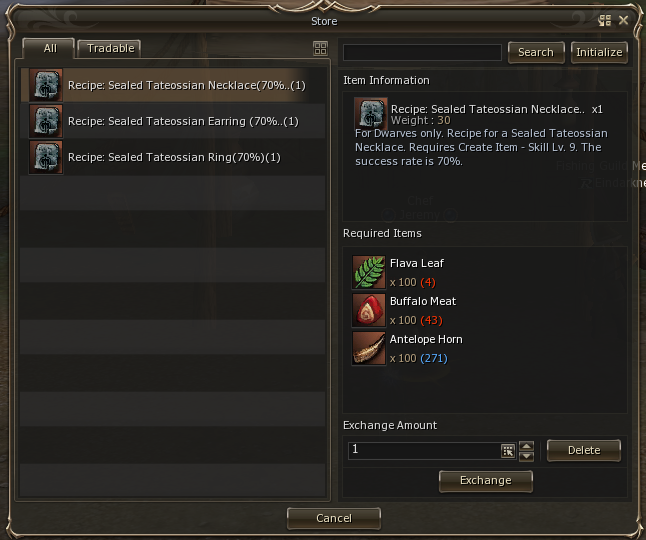The width and height of the screenshot is (646, 540).
Task: Click the Delete button
Action: 584,451
